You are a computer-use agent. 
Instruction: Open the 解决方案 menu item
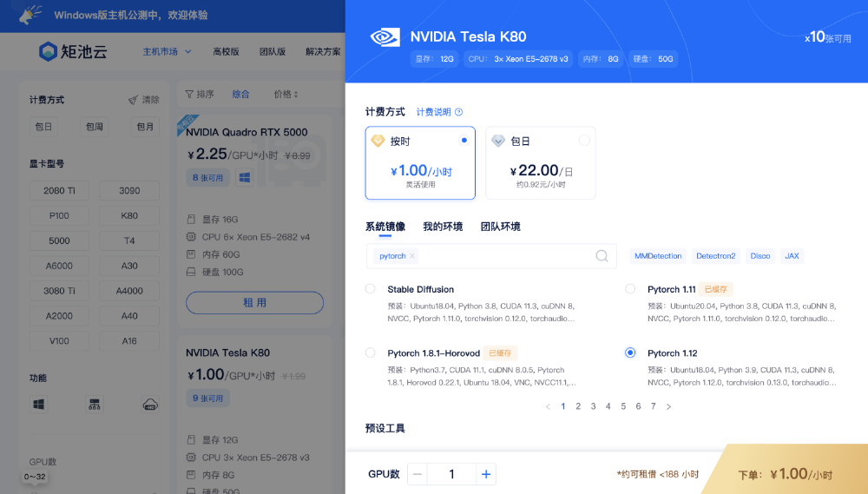(323, 51)
